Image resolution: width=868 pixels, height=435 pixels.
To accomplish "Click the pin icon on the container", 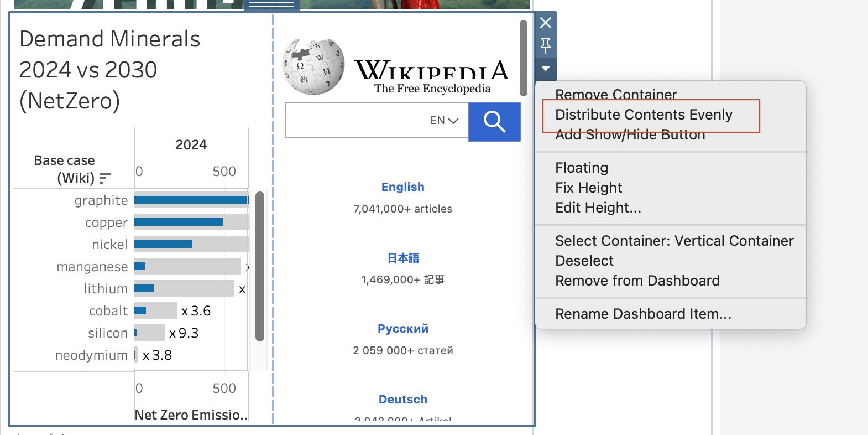I will point(546,45).
